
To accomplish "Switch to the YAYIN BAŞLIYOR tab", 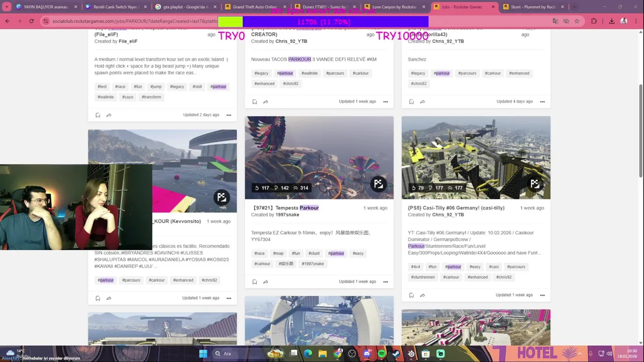I will click(45, 7).
